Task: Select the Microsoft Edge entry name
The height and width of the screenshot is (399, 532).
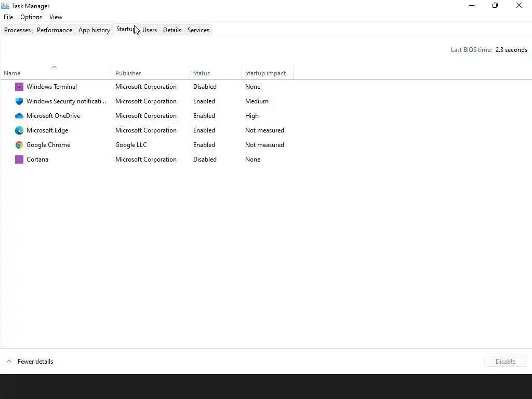Action: point(47,130)
